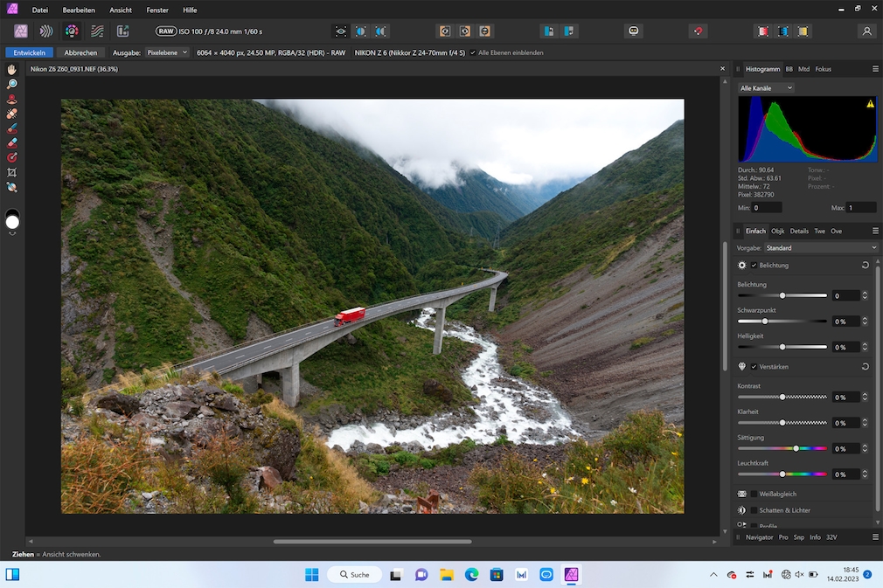Select the Zoom tool in the left toolbar

12,84
